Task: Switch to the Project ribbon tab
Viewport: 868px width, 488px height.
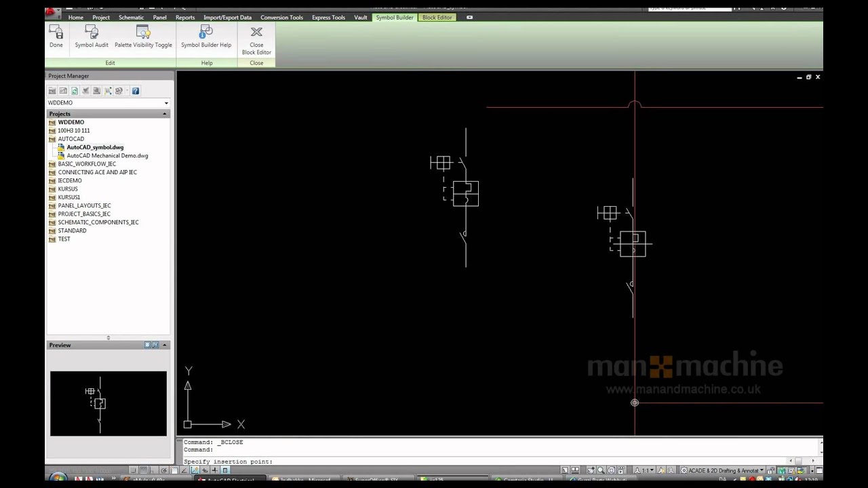Action: [x=101, y=18]
